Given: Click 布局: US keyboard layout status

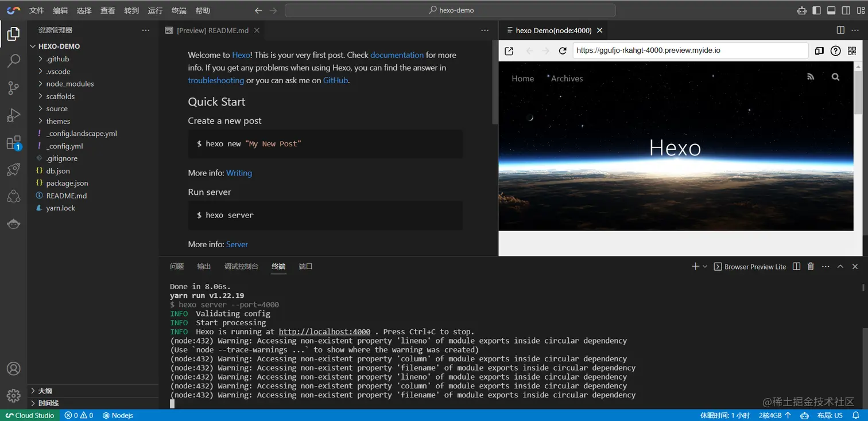Looking at the screenshot, I should (830, 415).
